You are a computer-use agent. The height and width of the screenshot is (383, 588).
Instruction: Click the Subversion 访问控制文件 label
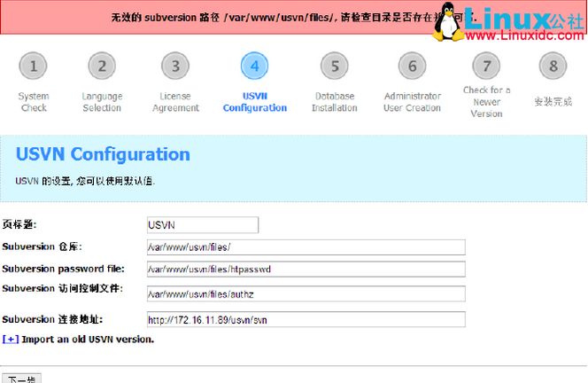(63, 288)
